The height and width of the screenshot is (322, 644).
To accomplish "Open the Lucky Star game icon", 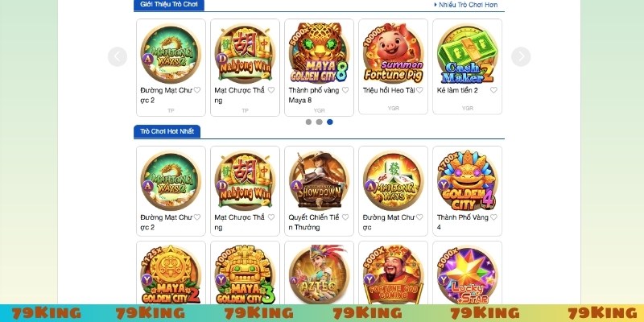I will click(x=467, y=275).
